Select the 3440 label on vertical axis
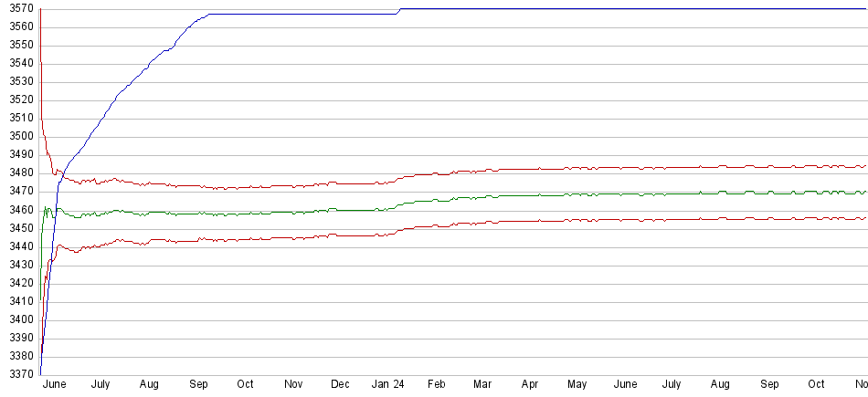This screenshot has width=868, height=397. 17,246
